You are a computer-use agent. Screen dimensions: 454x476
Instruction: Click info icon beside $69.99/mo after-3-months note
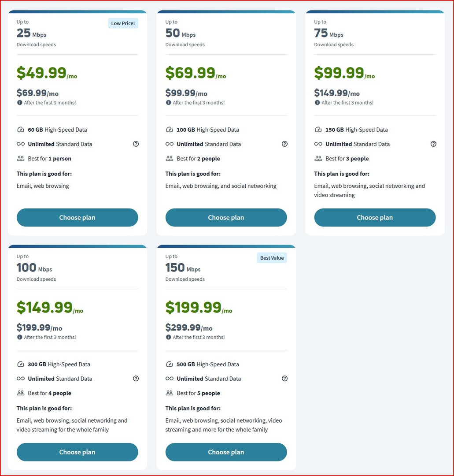pos(20,103)
